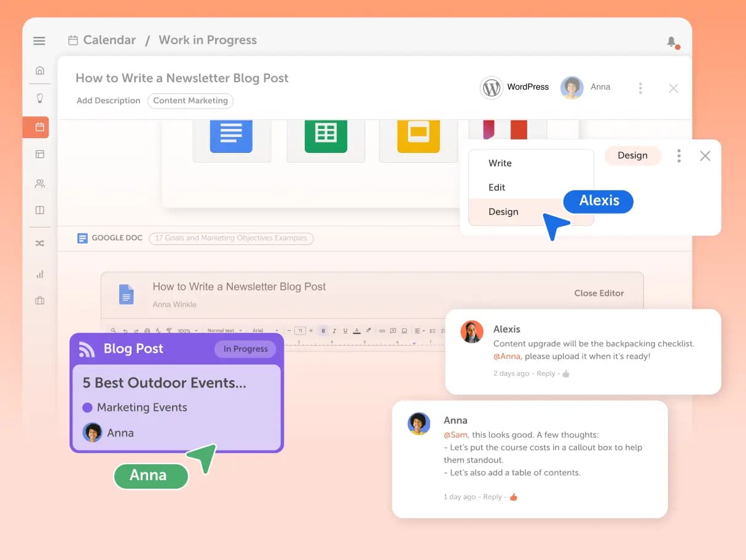Screen dimensions: 746x560
Task: Open the Team members sidebar icon
Action: pos(39,182)
